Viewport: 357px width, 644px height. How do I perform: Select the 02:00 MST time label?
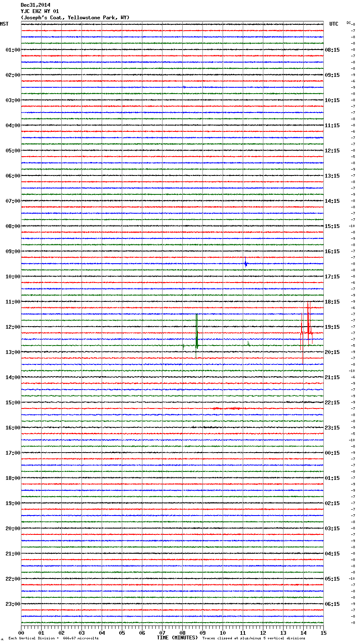click(13, 75)
